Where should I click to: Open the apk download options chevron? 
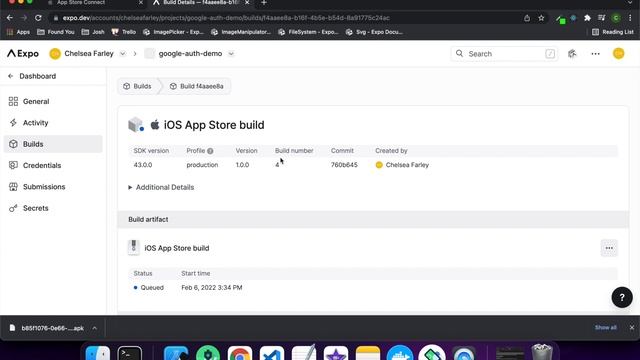(94, 328)
